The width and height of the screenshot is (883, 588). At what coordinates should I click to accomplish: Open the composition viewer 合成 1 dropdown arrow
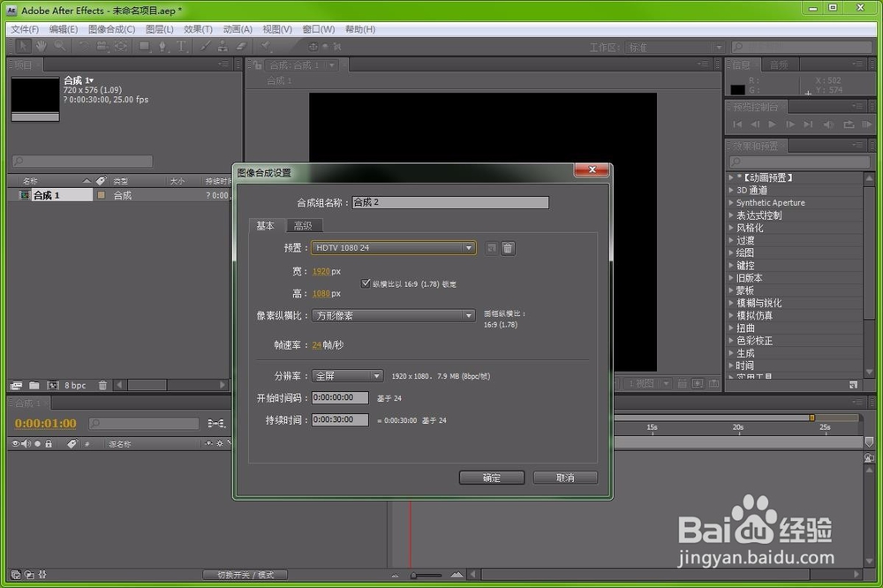pos(332,65)
